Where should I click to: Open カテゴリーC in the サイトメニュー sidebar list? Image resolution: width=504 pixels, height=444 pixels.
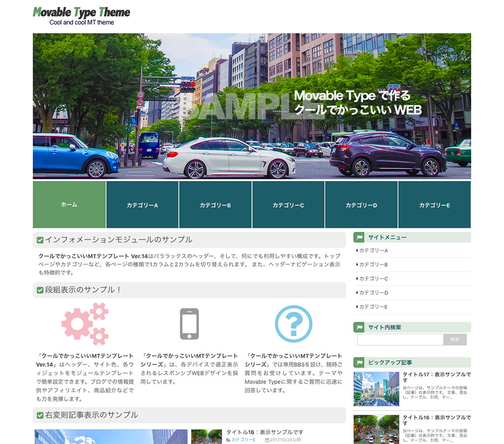(373, 279)
